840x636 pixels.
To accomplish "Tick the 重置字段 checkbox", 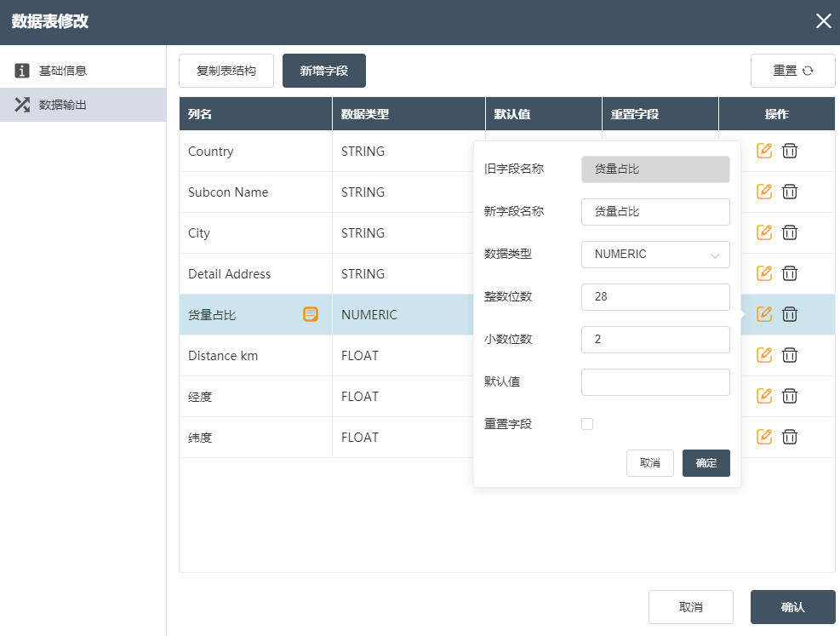I will [x=587, y=424].
